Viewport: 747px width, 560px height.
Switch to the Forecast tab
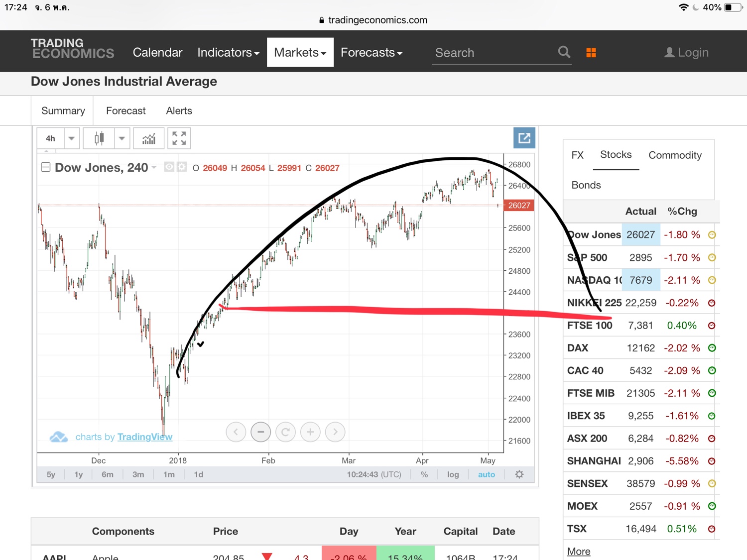pyautogui.click(x=126, y=111)
